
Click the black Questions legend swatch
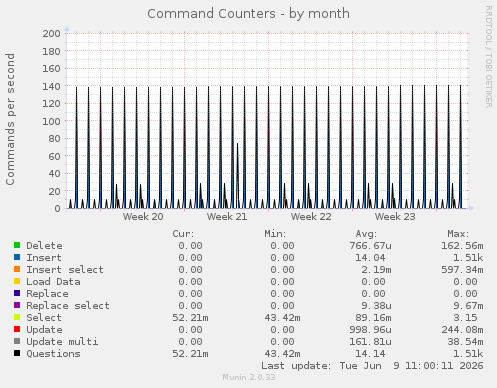point(17,353)
